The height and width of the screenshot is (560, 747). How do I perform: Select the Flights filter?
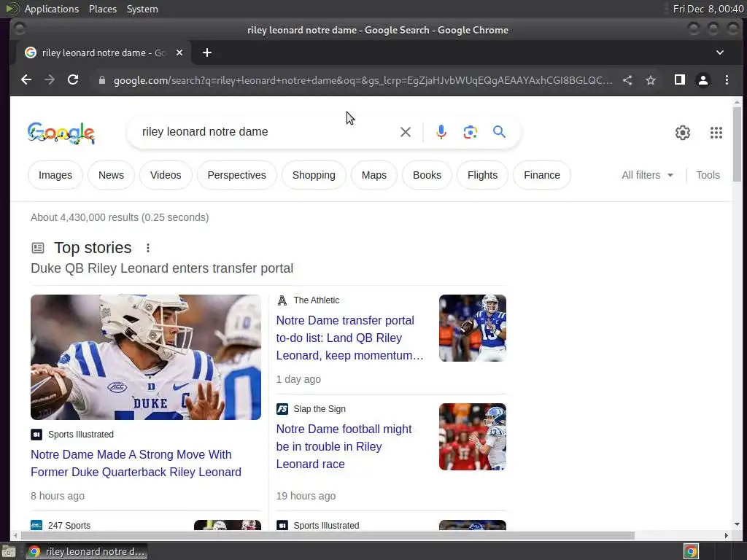tap(483, 175)
